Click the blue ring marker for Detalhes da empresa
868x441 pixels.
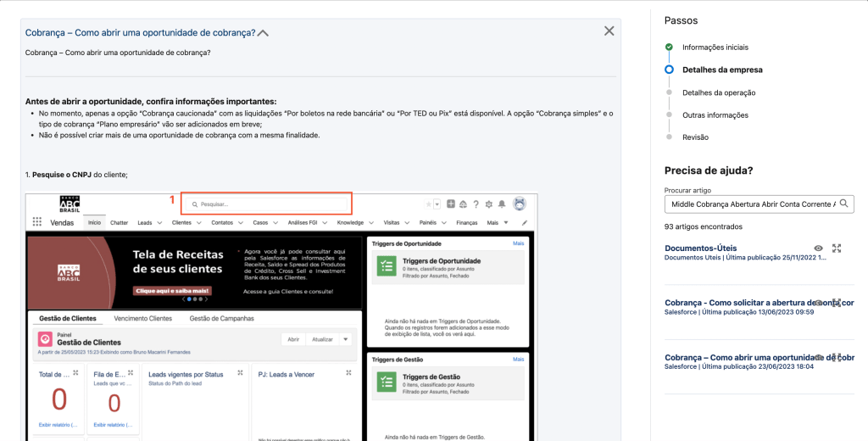[669, 70]
